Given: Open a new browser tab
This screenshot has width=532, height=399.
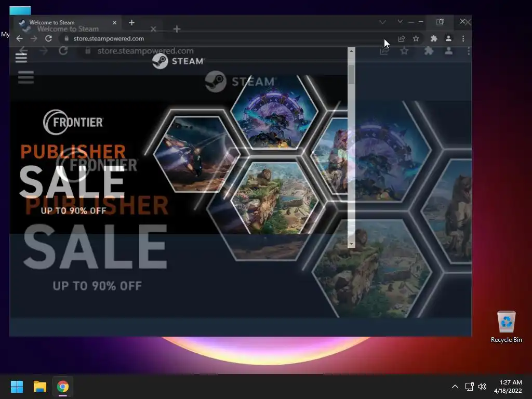Looking at the screenshot, I should point(131,22).
